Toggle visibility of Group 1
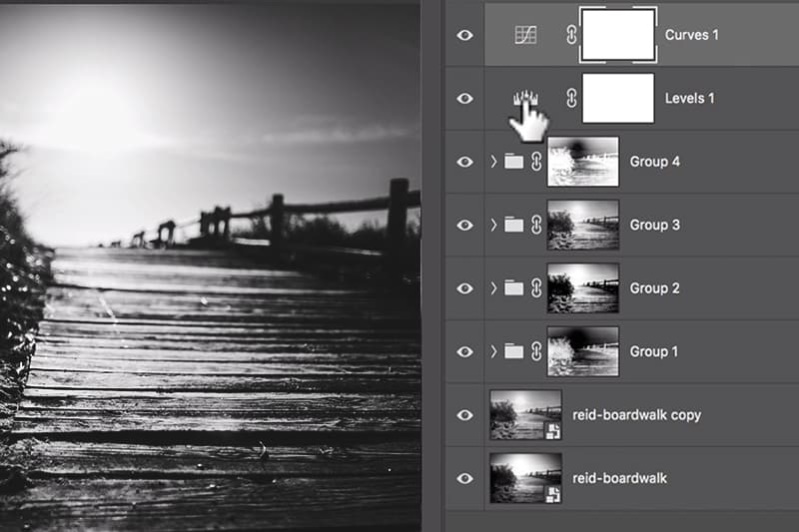Viewport: 799px width, 532px height. (x=464, y=351)
